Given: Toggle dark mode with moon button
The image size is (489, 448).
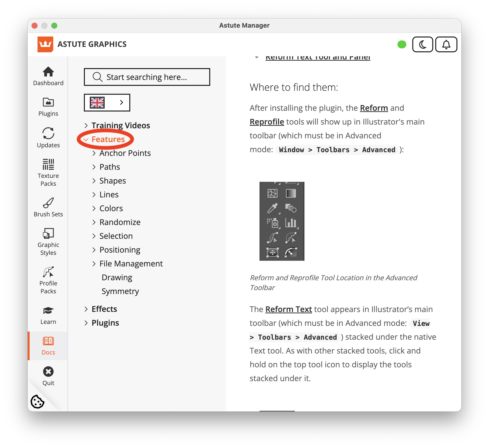Looking at the screenshot, I should (x=423, y=44).
